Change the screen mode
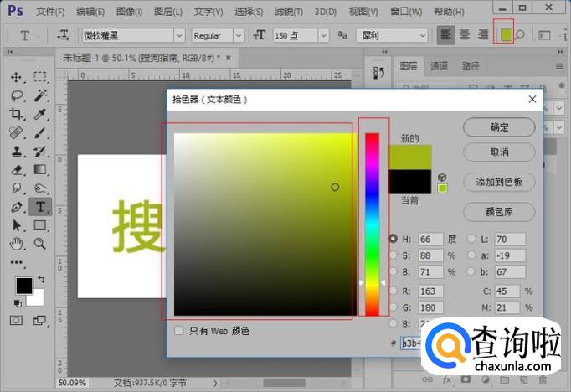Screen dimensions: 571x392 point(39,320)
